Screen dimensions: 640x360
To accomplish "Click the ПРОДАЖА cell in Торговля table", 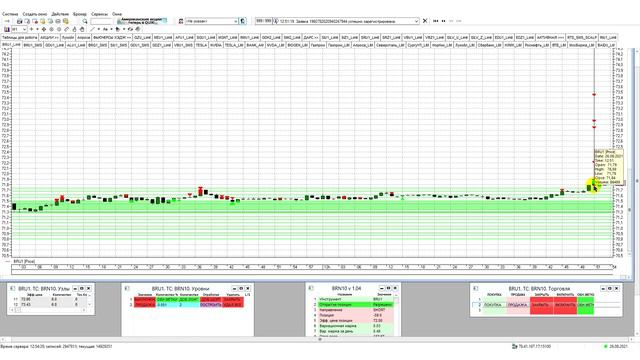I will (518, 305).
